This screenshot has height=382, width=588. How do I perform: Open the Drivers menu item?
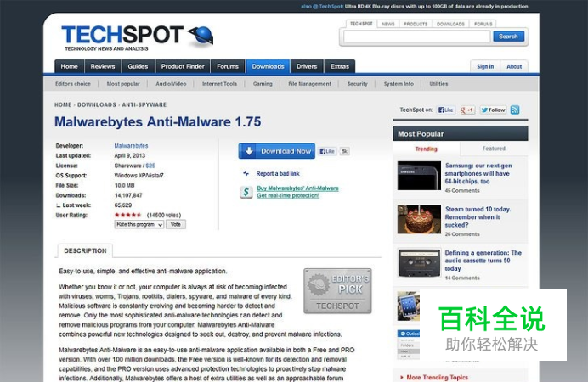point(307,66)
